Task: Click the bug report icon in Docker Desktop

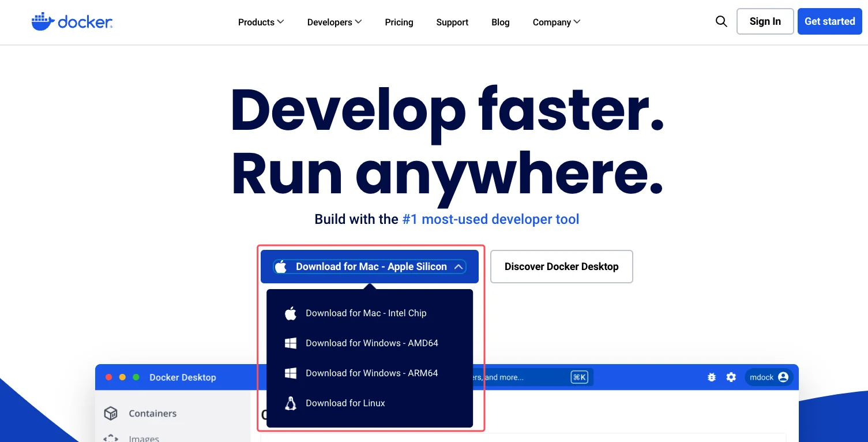Action: click(711, 377)
